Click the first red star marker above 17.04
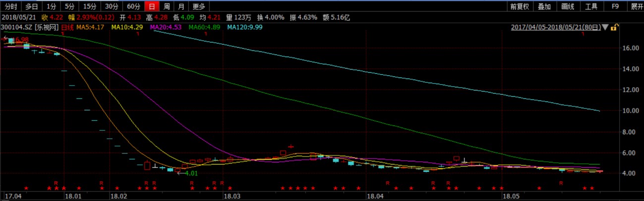This screenshot has height=201, width=644. click(x=26, y=188)
